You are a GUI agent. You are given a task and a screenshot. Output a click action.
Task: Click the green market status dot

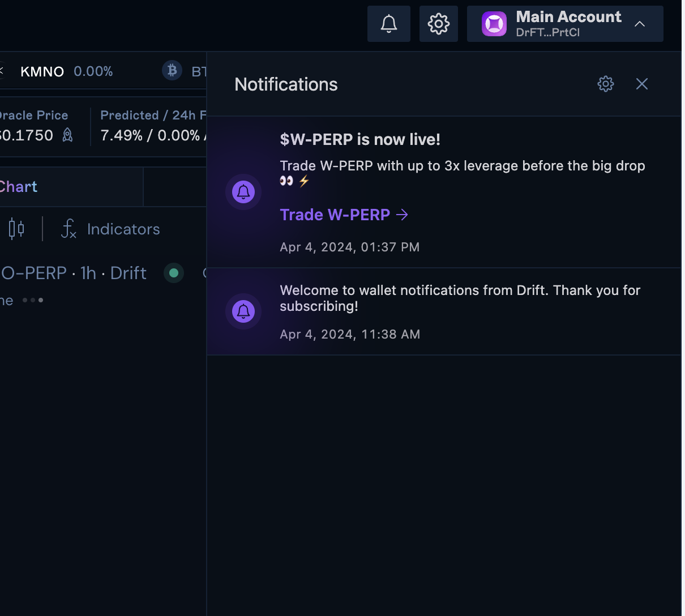[x=174, y=273]
